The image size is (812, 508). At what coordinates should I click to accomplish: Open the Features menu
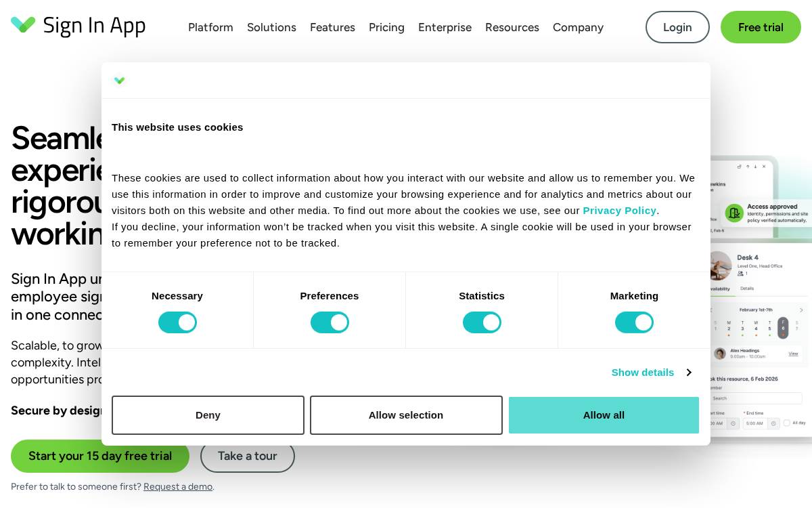[332, 27]
